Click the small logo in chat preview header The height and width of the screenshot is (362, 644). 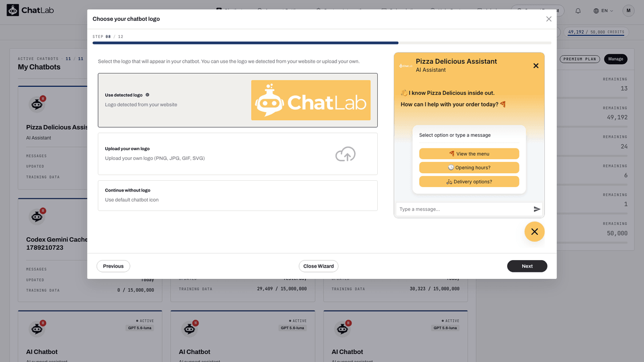(x=406, y=65)
